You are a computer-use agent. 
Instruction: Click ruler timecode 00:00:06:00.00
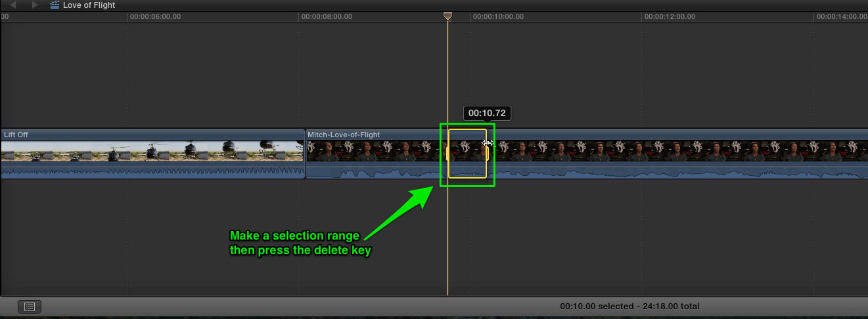coord(156,16)
